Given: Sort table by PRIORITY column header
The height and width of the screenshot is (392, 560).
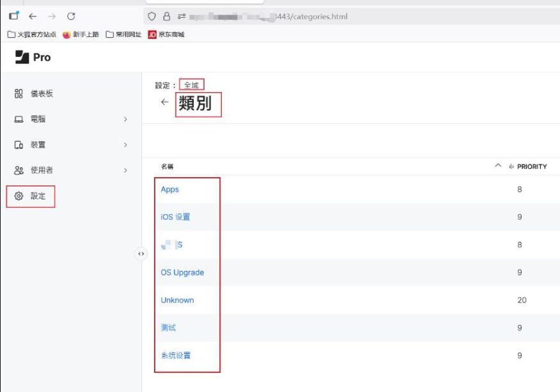Looking at the screenshot, I should pos(531,166).
